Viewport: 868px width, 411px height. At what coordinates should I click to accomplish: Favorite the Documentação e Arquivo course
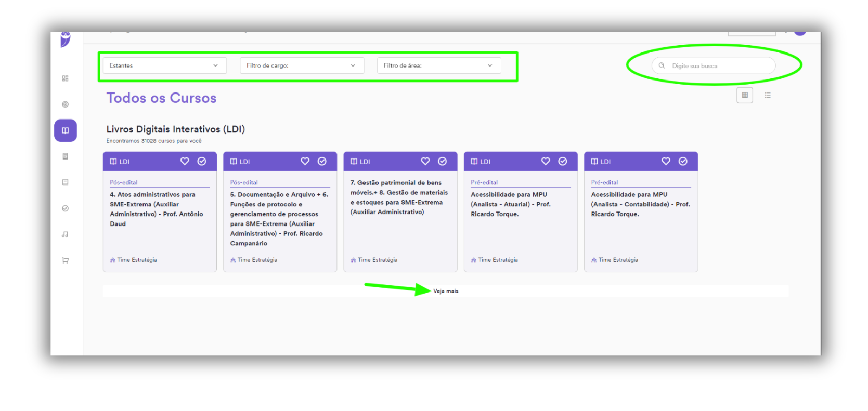click(305, 162)
